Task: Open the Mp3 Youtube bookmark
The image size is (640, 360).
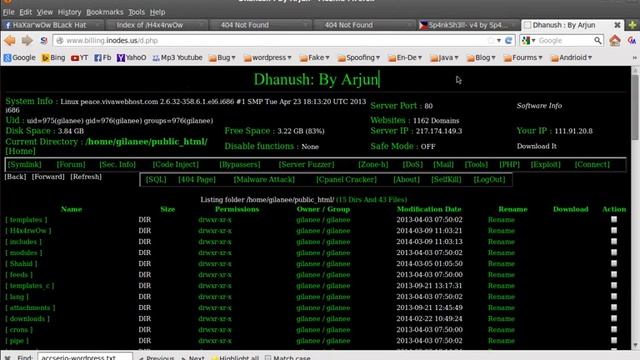Action: pos(178,58)
